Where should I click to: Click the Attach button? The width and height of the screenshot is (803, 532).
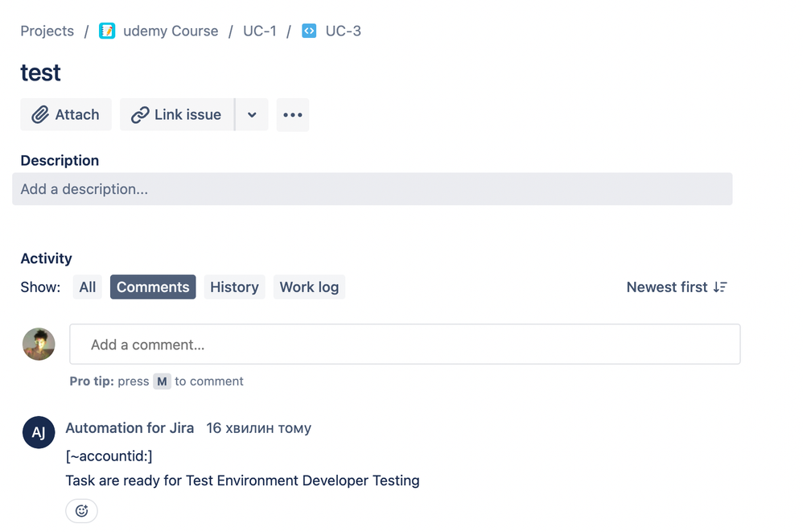pyautogui.click(x=66, y=115)
